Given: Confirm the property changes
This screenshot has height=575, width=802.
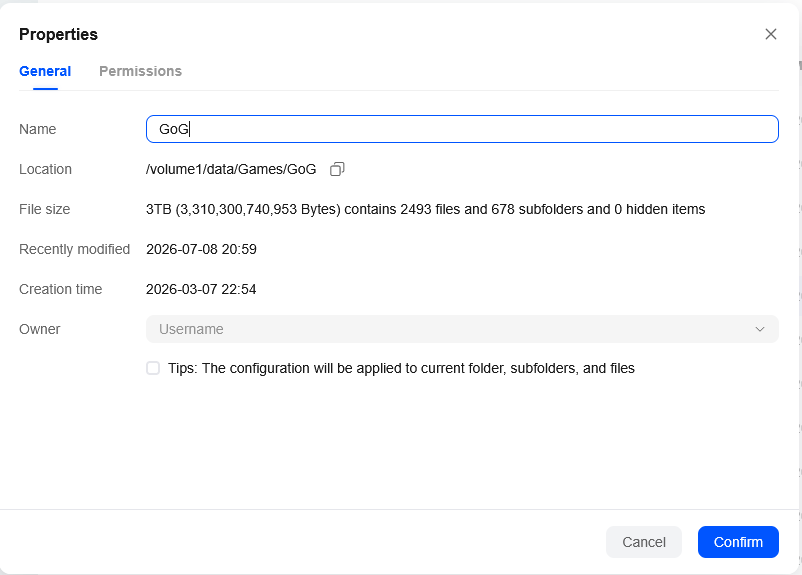Looking at the screenshot, I should pyautogui.click(x=738, y=542).
